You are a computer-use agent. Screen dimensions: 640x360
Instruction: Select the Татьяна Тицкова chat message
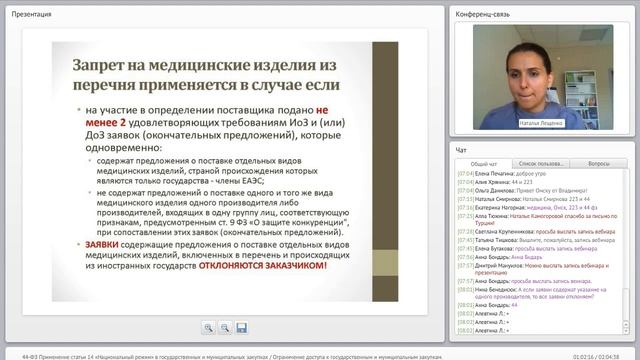click(x=536, y=240)
